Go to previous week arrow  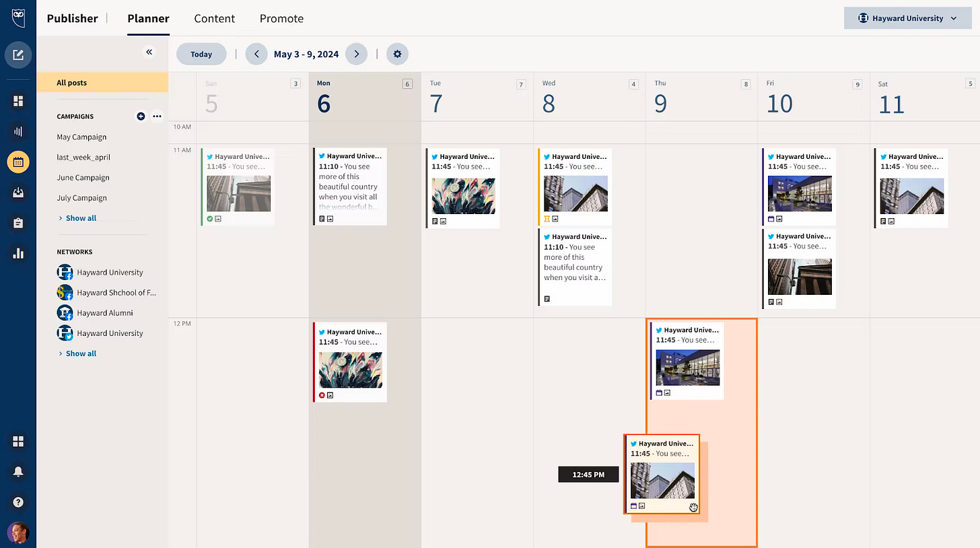256,54
